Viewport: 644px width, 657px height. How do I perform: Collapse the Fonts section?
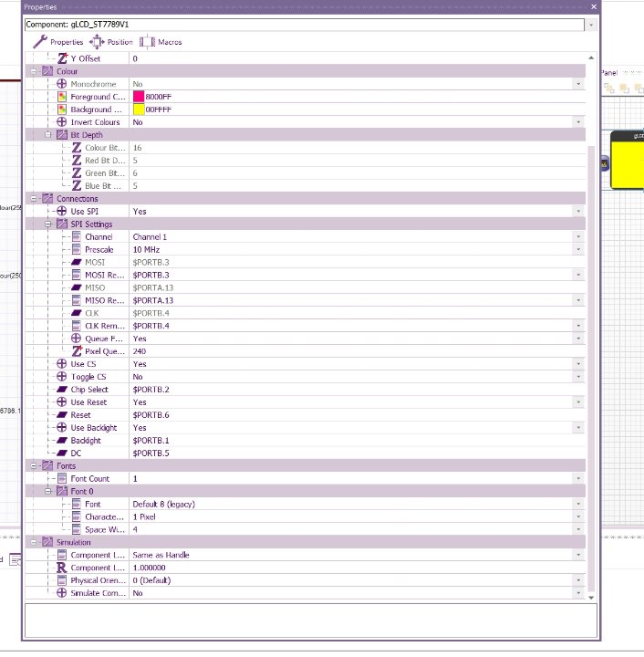tap(36, 465)
